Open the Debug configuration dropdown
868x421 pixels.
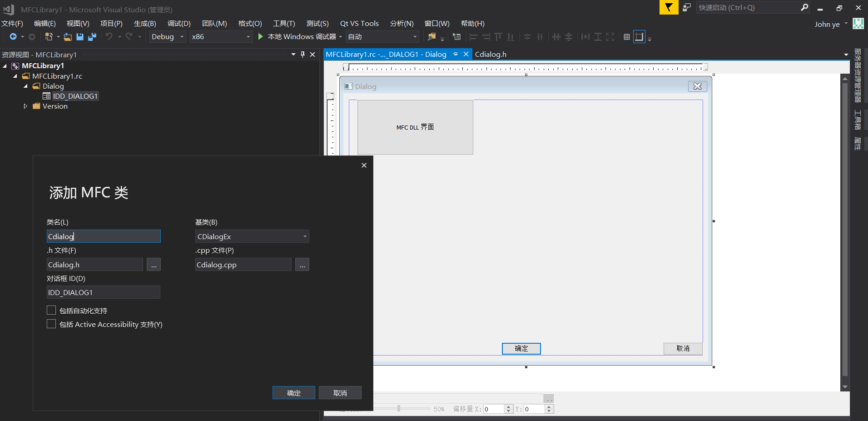[x=182, y=37]
